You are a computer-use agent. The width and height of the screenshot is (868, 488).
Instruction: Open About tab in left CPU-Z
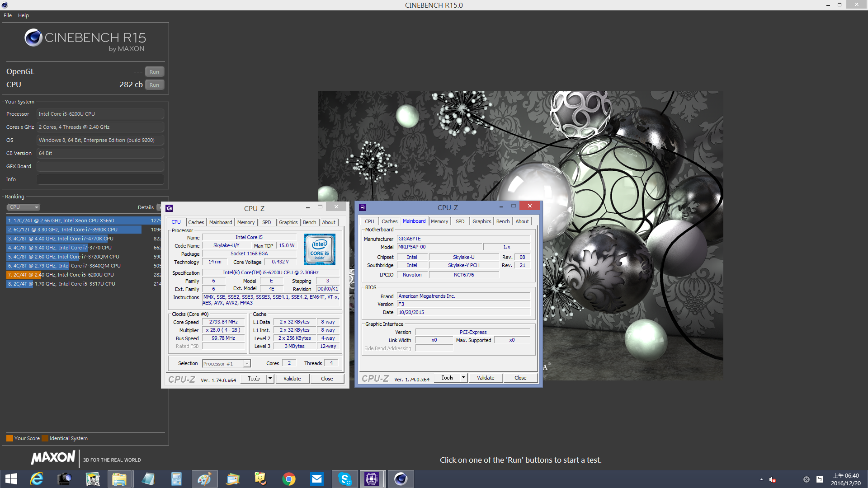[x=329, y=222]
